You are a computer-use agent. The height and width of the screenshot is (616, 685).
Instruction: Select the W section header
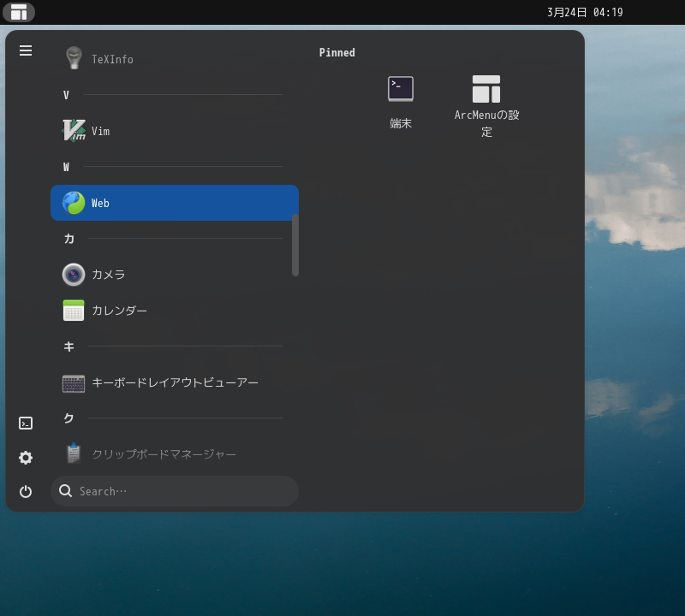[66, 167]
